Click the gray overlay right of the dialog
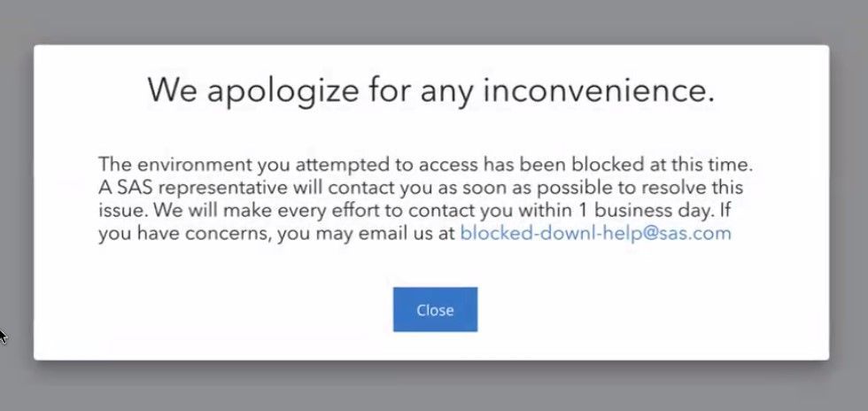 click(849, 204)
